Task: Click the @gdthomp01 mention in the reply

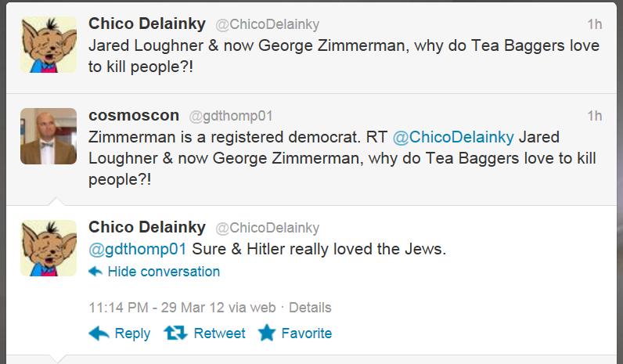Action: click(138, 250)
